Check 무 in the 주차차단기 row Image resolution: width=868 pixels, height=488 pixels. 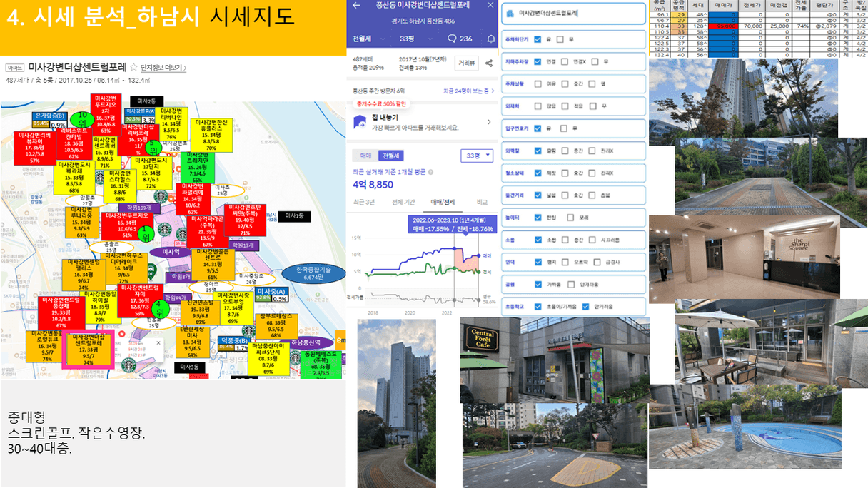click(x=560, y=39)
